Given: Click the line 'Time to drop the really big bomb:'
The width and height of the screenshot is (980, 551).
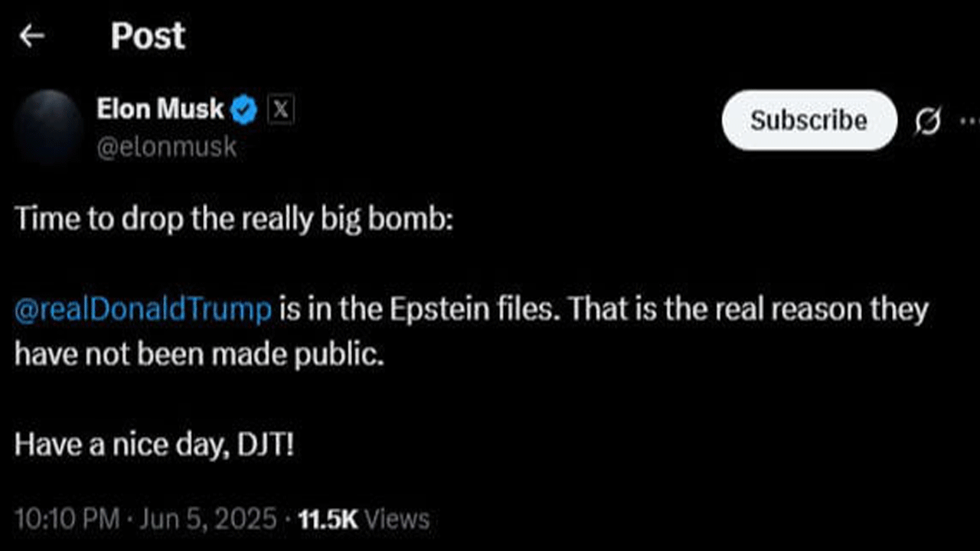Looking at the screenshot, I should 234,220.
